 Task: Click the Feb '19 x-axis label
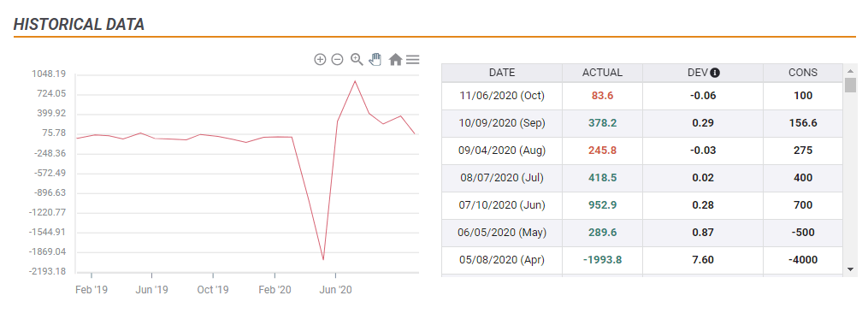91,290
